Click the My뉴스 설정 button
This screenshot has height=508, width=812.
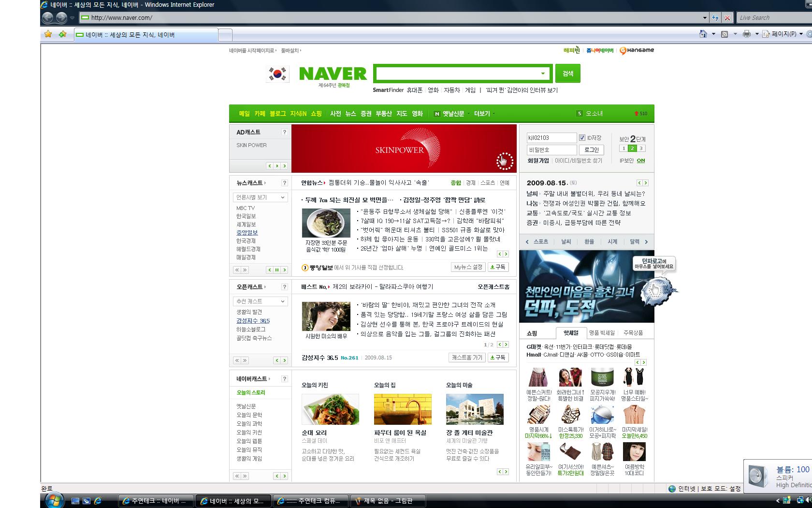point(468,267)
